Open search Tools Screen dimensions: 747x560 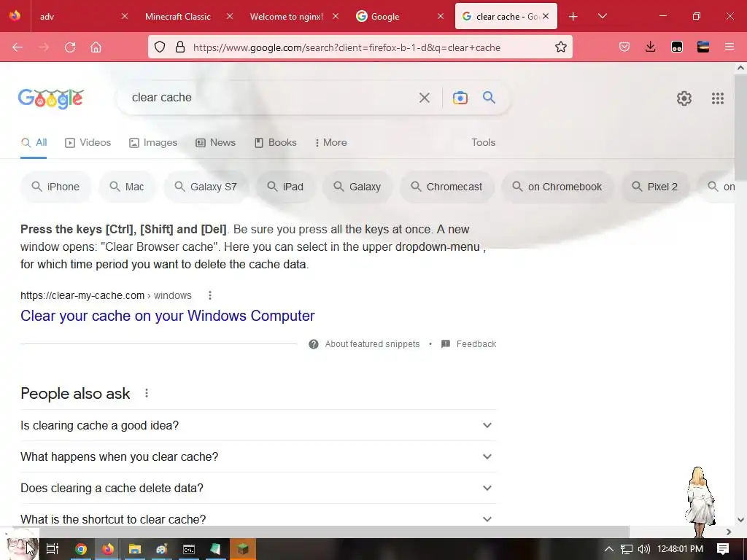pyautogui.click(x=483, y=142)
